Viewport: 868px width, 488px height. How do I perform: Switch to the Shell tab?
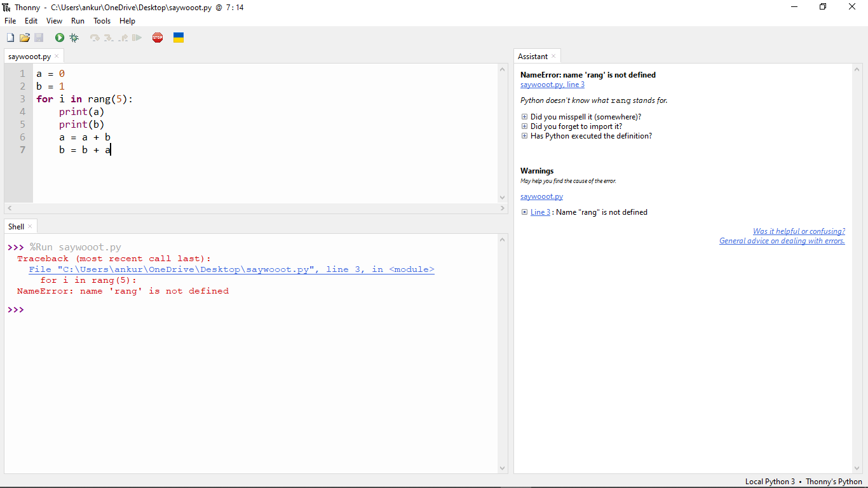pyautogui.click(x=15, y=226)
